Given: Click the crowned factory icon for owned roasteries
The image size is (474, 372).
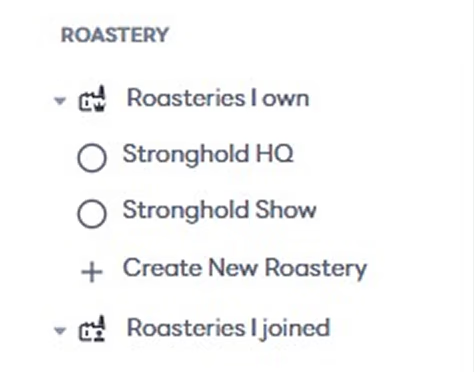Looking at the screenshot, I should tap(92, 98).
